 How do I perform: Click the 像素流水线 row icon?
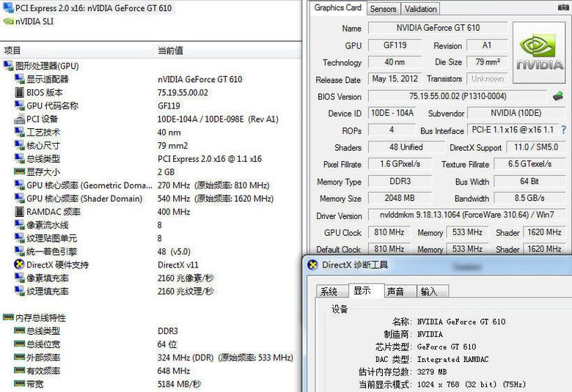[19, 225]
